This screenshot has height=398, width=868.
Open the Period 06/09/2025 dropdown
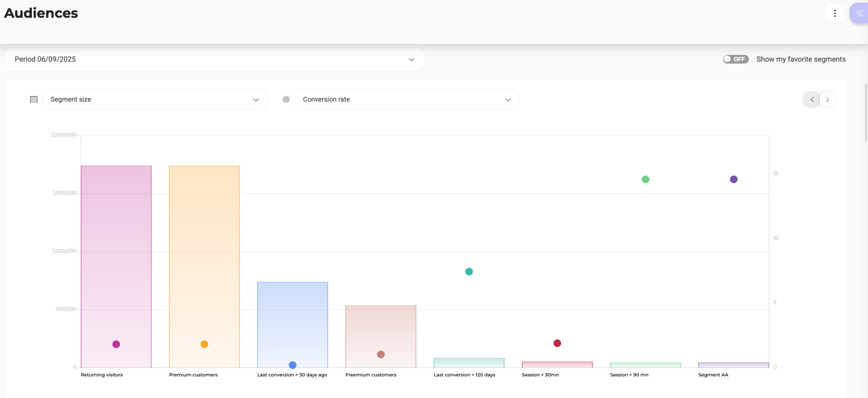coord(214,59)
